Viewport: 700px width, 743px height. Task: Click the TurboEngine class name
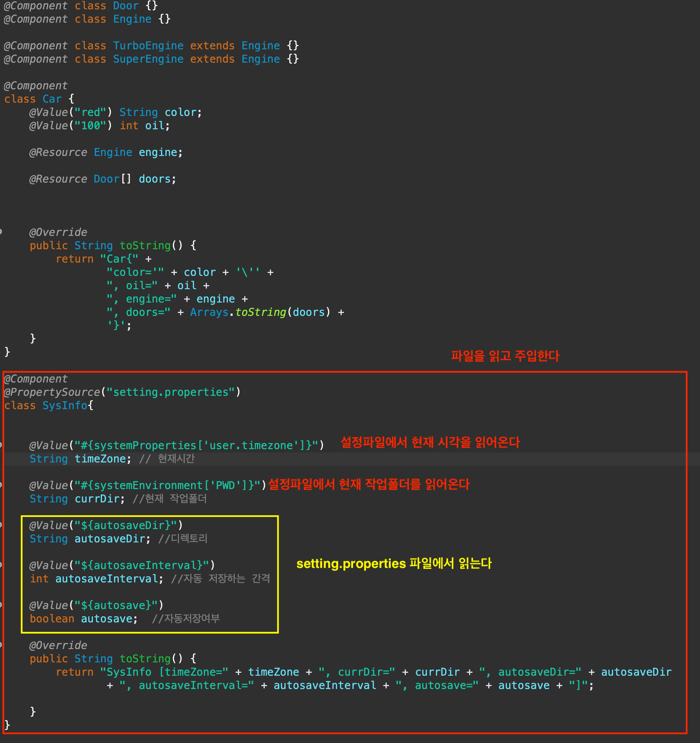tap(148, 46)
